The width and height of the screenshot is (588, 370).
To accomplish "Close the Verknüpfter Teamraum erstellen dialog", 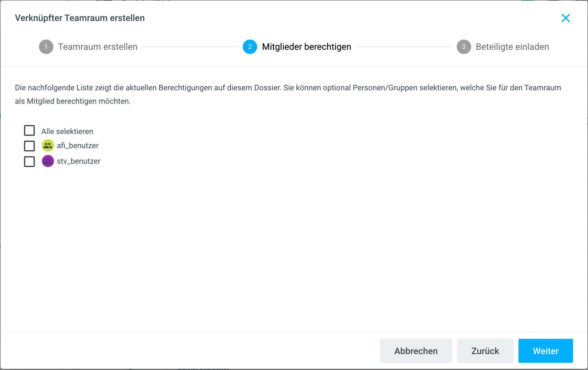I will click(566, 18).
